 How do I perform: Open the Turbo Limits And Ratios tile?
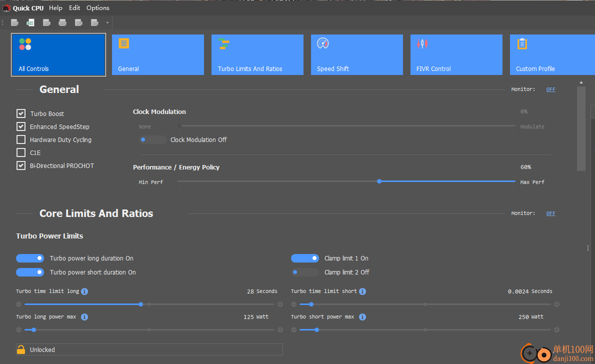click(x=257, y=54)
